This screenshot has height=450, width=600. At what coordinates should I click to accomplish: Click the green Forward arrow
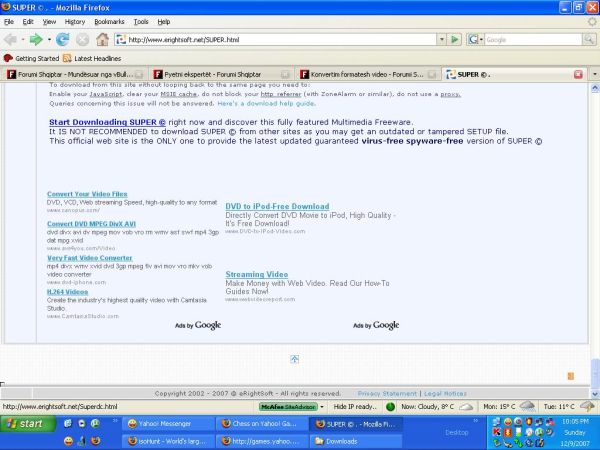[36, 39]
